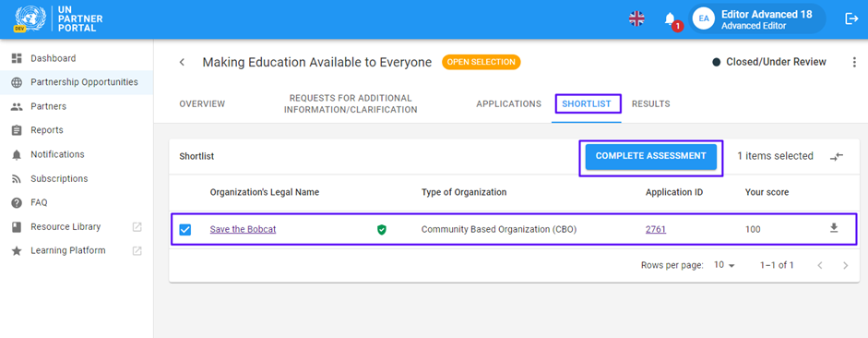
Task: Open the Save the Bobcat link
Action: coord(243,229)
